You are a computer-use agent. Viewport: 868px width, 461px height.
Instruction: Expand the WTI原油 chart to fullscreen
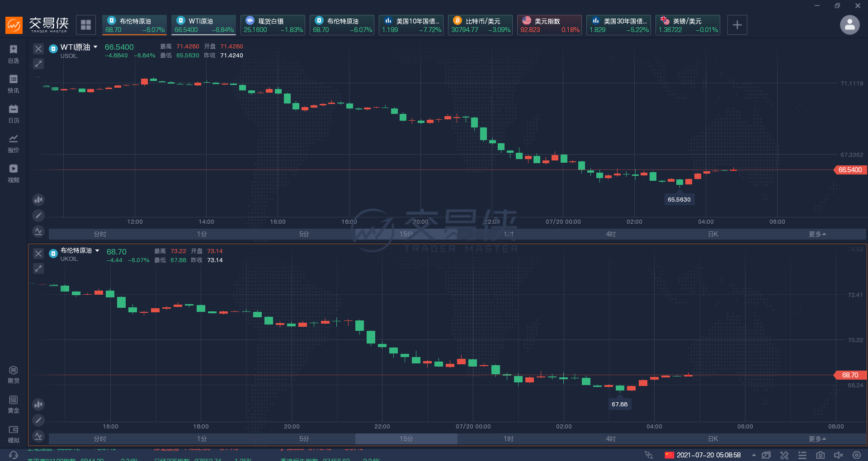pyautogui.click(x=38, y=64)
